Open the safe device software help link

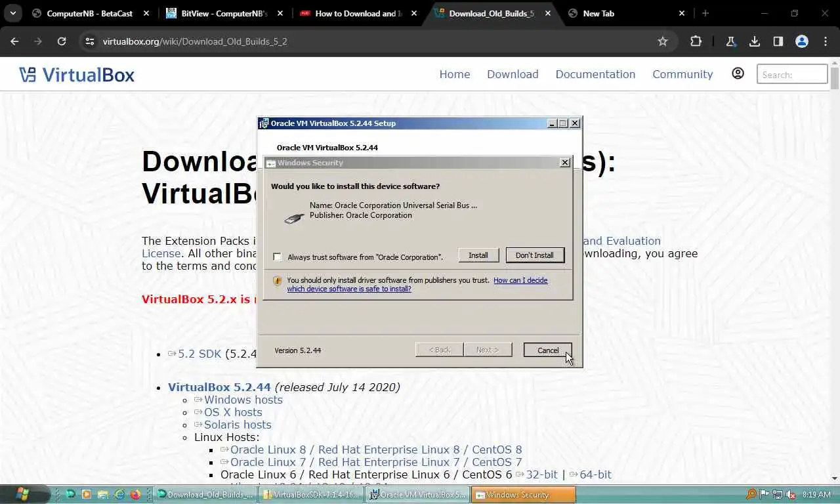[417, 284]
